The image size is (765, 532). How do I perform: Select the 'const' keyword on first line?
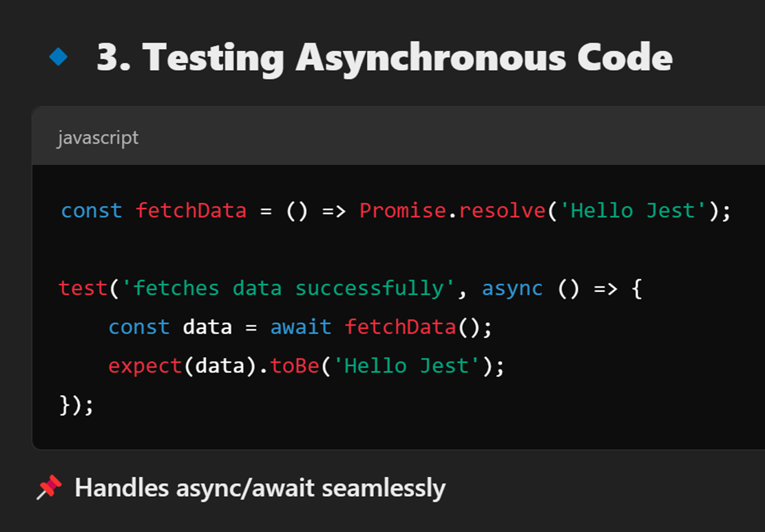tap(91, 211)
